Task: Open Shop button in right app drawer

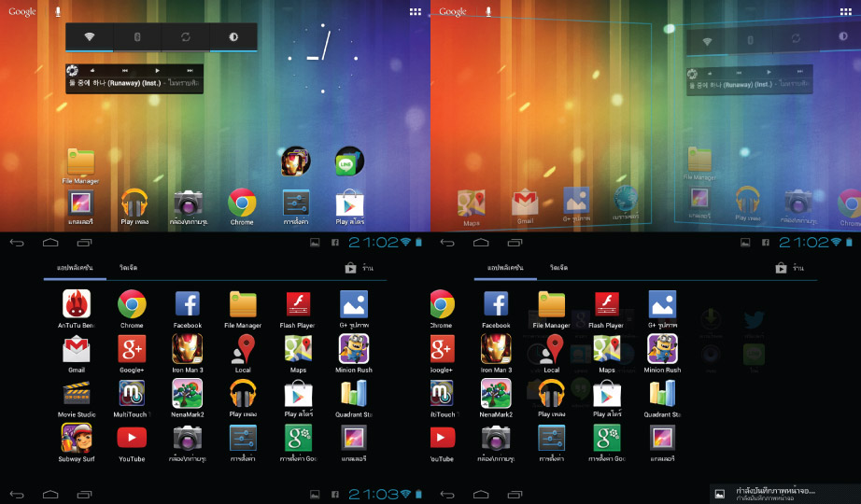Action: coord(790,268)
